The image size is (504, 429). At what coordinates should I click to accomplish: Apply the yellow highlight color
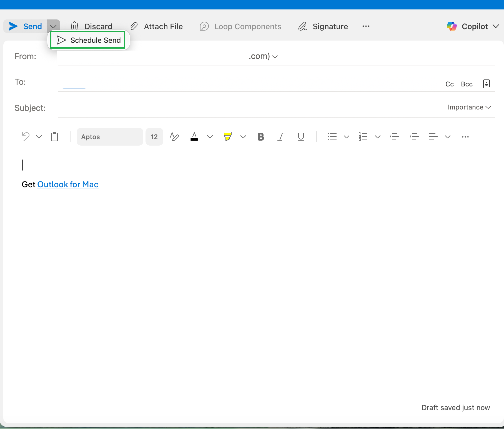coord(227,137)
